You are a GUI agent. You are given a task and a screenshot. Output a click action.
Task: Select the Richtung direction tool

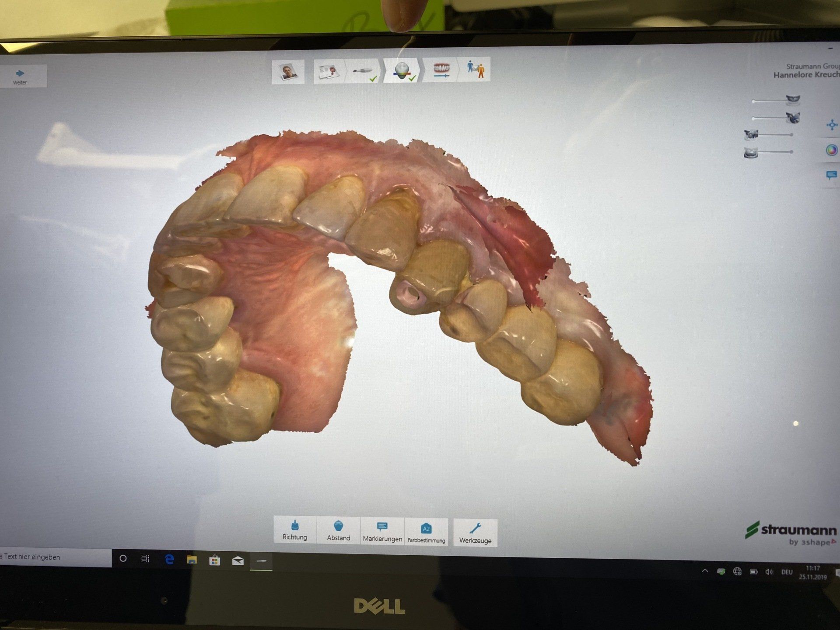pos(294,530)
